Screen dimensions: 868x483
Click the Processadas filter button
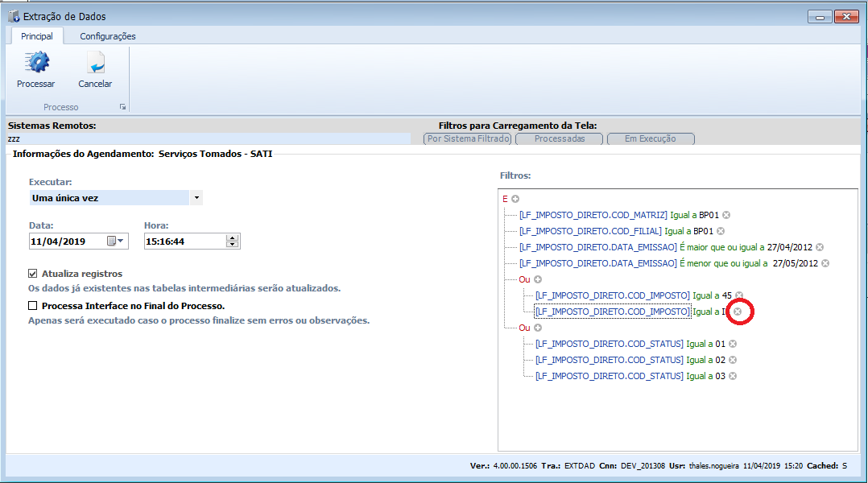[x=559, y=139]
